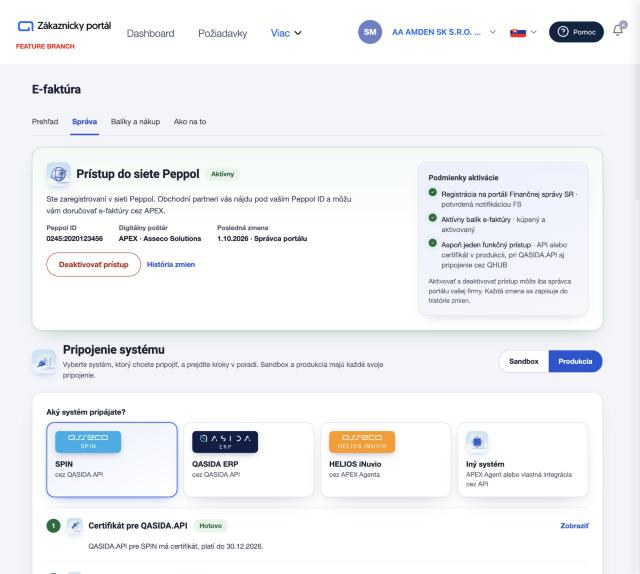Click the Hotovo status badge
The image size is (640, 574).
(211, 525)
